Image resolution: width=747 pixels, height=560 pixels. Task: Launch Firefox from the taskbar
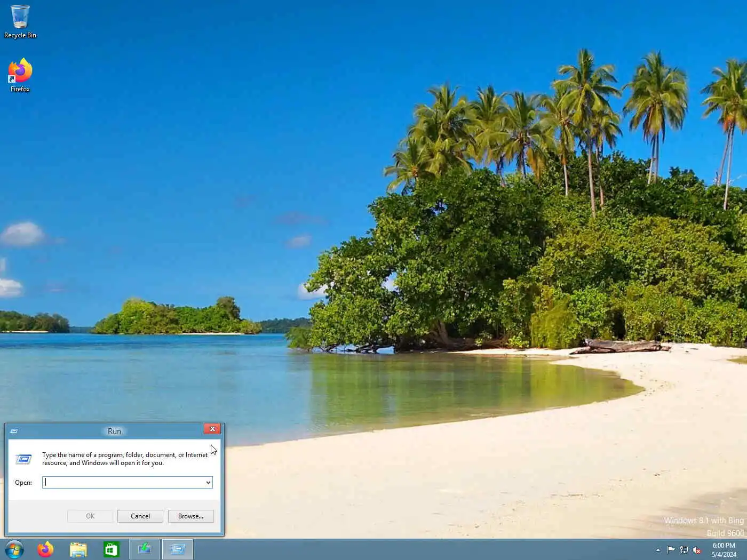(x=46, y=549)
